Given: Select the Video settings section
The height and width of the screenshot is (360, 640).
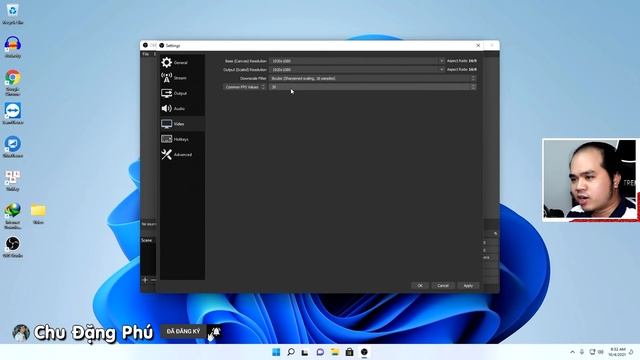Looking at the screenshot, I should [182, 124].
